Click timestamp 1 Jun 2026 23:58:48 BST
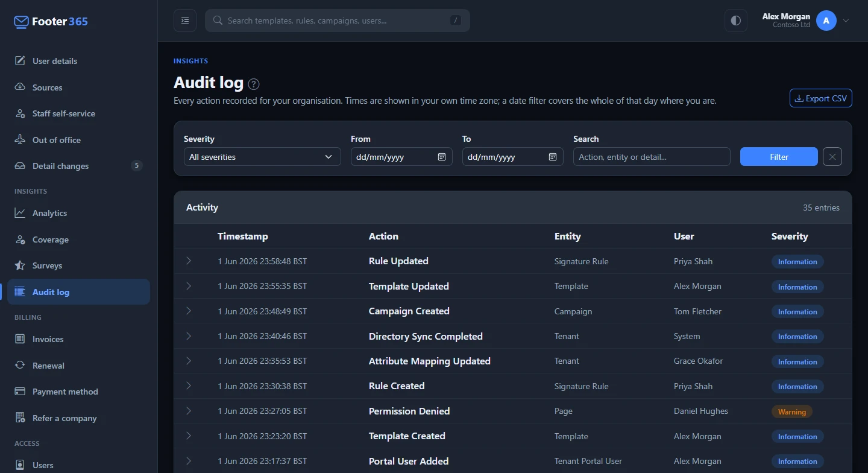 (x=262, y=261)
